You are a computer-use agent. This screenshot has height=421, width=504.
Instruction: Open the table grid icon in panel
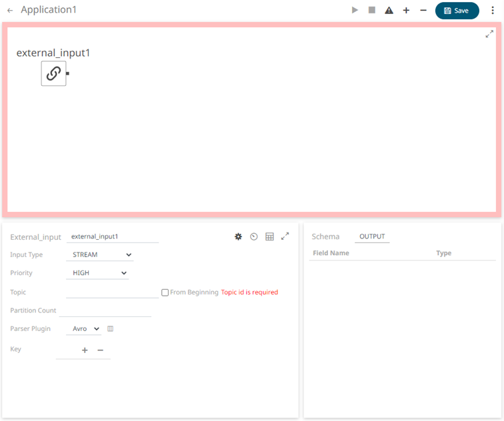269,236
